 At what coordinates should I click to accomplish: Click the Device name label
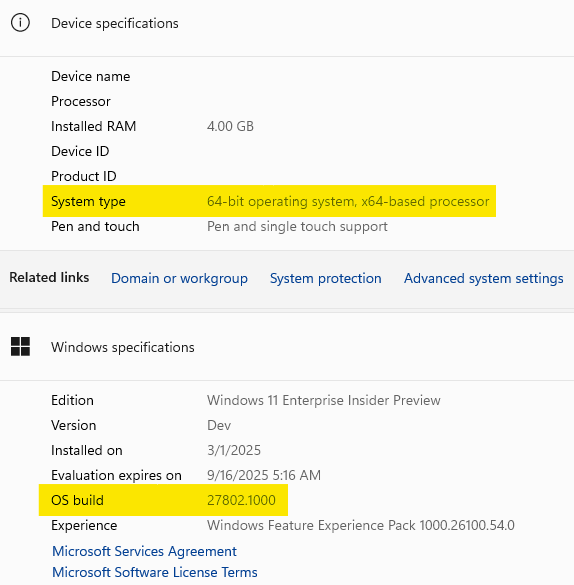click(91, 76)
